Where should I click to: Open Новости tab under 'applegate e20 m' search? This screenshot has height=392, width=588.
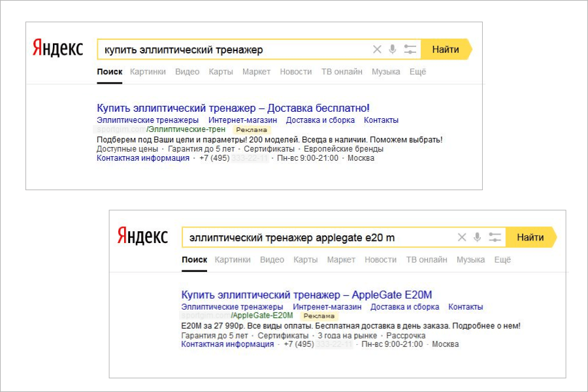pos(381,259)
